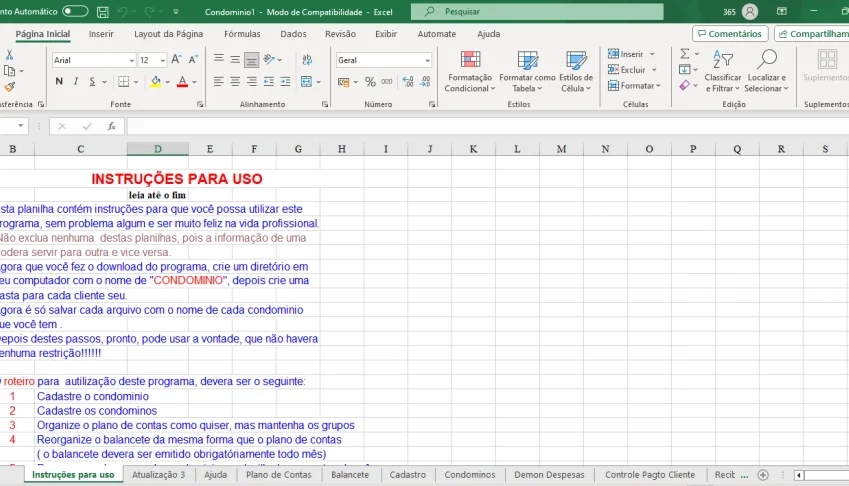
Task: Click the Cut scissors icon
Action: coord(9,55)
